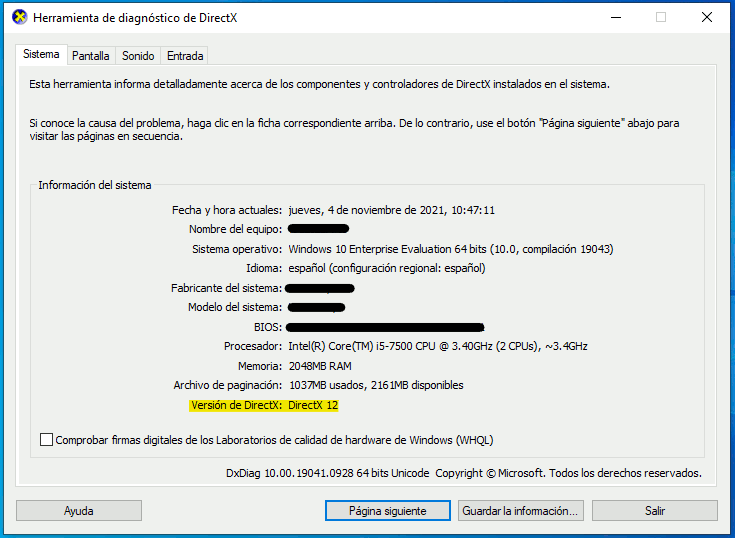Click the 'Fabricante del sistema:' label
The image size is (735, 538).
click(x=226, y=288)
